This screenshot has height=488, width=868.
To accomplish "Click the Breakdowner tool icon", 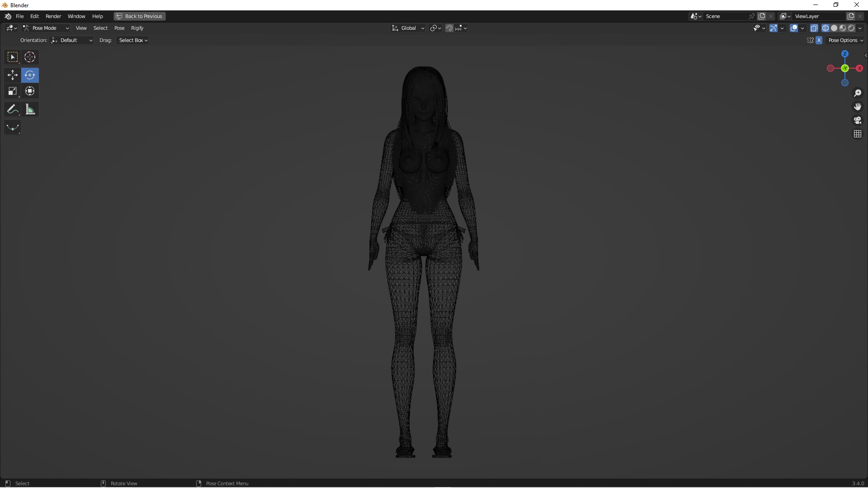I will coord(12,127).
